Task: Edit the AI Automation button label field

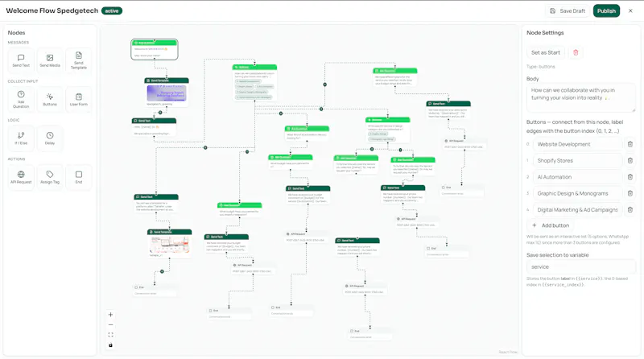Action: pos(578,177)
